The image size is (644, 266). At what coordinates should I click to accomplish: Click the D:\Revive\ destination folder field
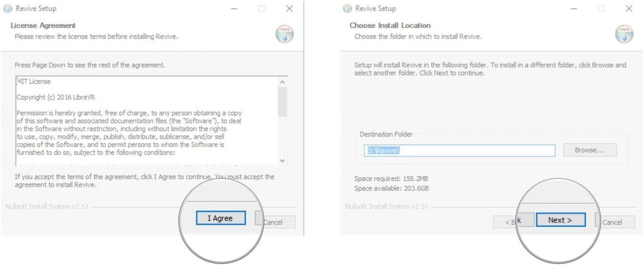coord(460,150)
